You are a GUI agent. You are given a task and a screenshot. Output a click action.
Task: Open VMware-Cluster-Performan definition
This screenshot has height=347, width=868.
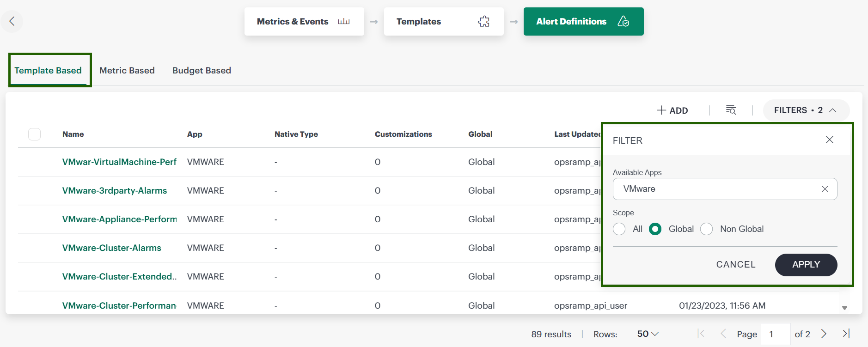pos(119,305)
